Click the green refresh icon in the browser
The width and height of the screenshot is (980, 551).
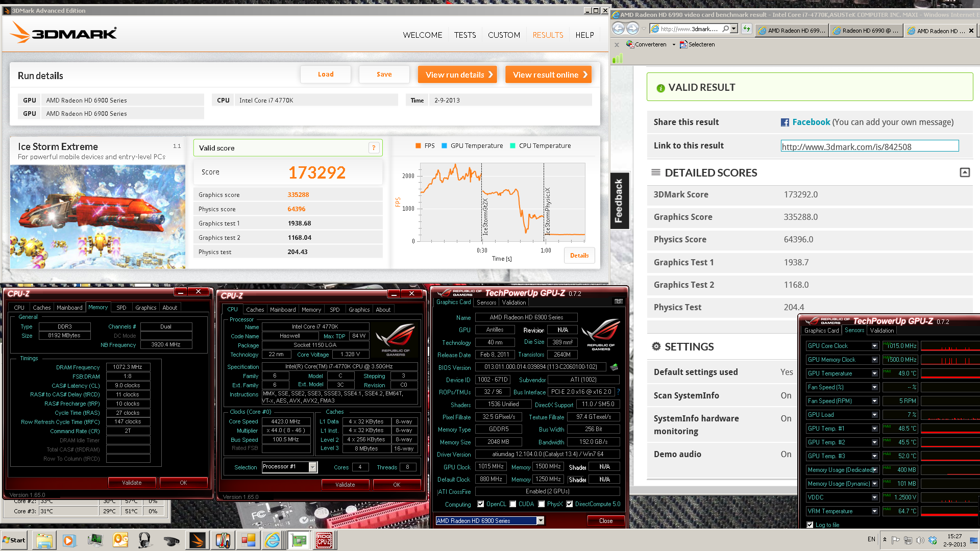(x=747, y=29)
